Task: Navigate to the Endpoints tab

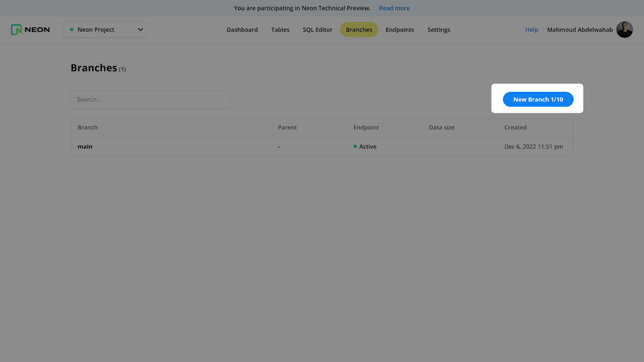Action: click(400, 30)
